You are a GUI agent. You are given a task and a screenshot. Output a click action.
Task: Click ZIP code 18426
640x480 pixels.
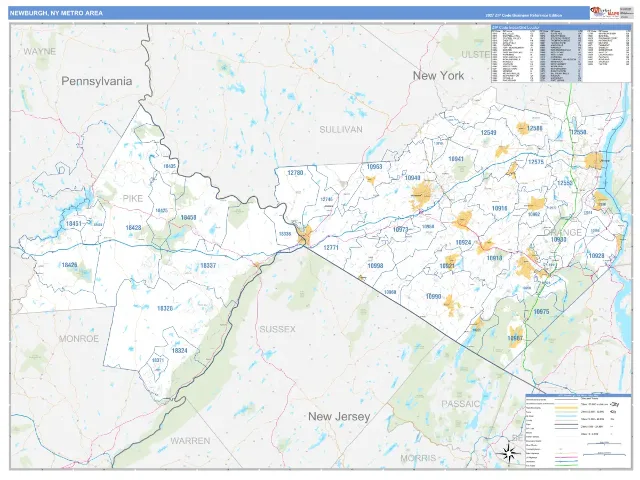point(69,265)
